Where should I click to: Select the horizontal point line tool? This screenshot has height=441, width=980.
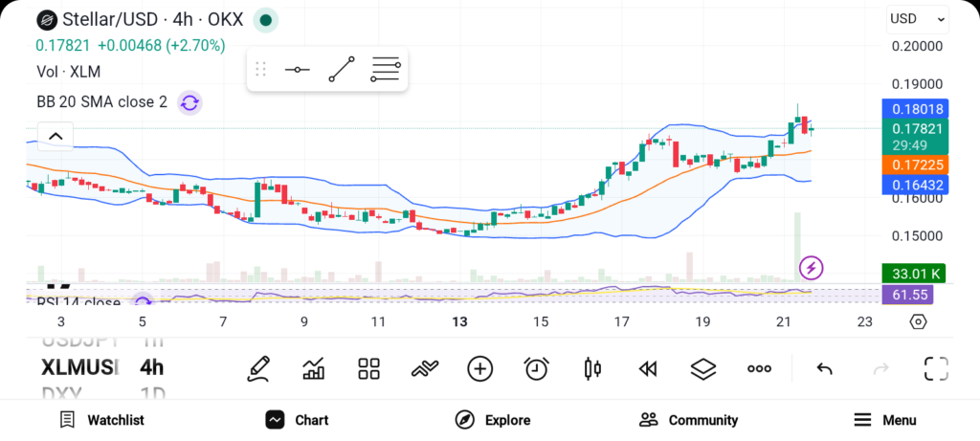click(x=297, y=69)
